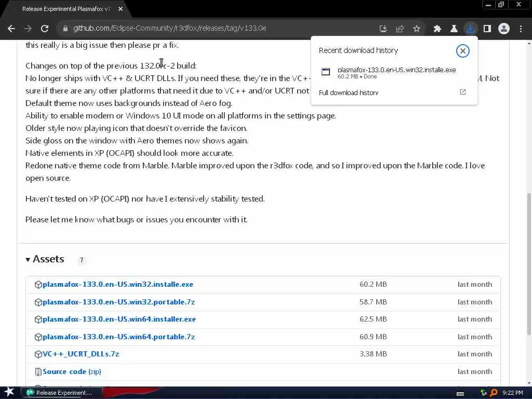Viewport: 532px width, 399px height.
Task: Click package icon beside win32.portable.7z
Action: (38, 302)
